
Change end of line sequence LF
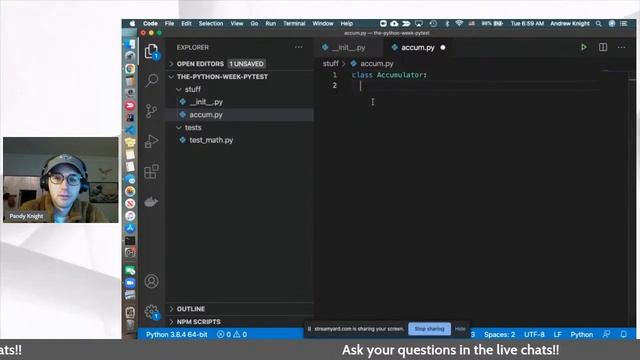tap(558, 334)
